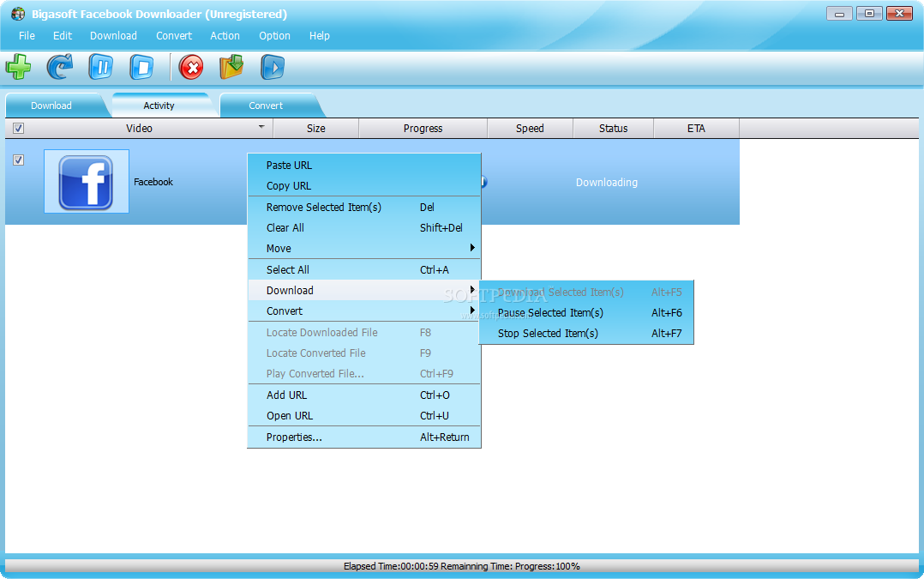Open the Action menu

(225, 35)
